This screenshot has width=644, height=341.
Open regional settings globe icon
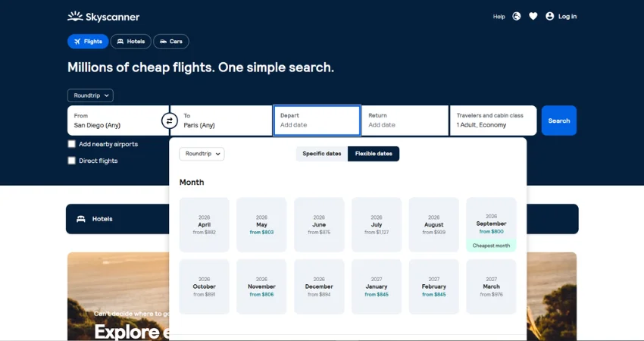point(517,17)
